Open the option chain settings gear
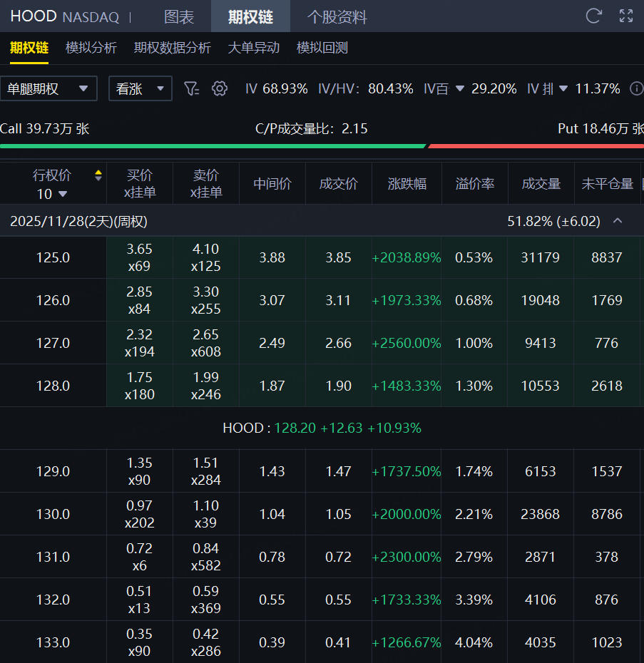This screenshot has height=663, width=644. click(220, 88)
